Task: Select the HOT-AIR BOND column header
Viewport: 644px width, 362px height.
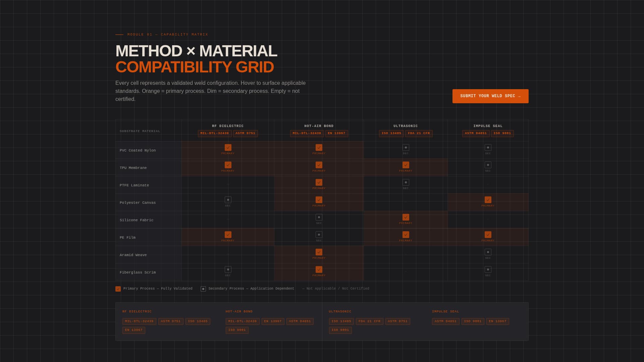Action: (x=319, y=126)
